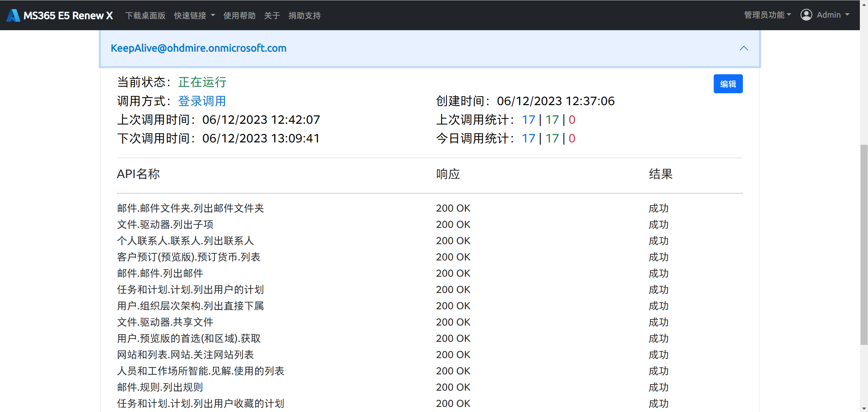Select the 文件.驱动器.共享文件 API row
The height and width of the screenshot is (412, 868).
pyautogui.click(x=165, y=322)
